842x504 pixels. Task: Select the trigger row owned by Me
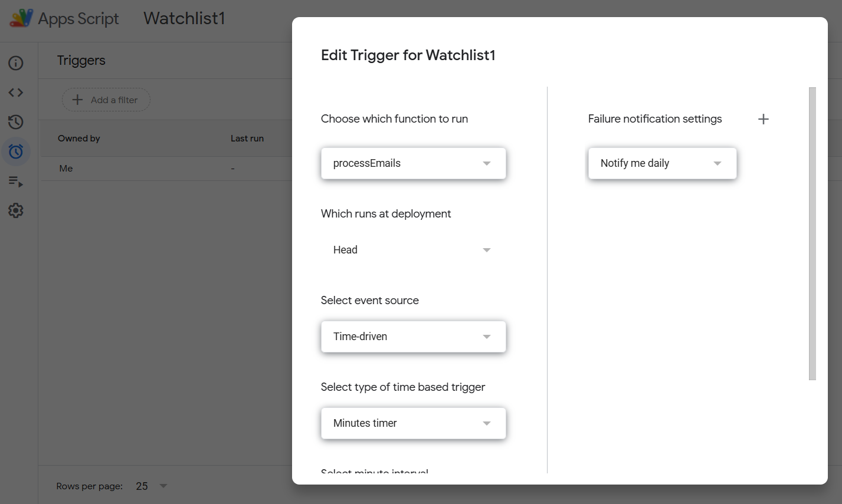[66, 169]
